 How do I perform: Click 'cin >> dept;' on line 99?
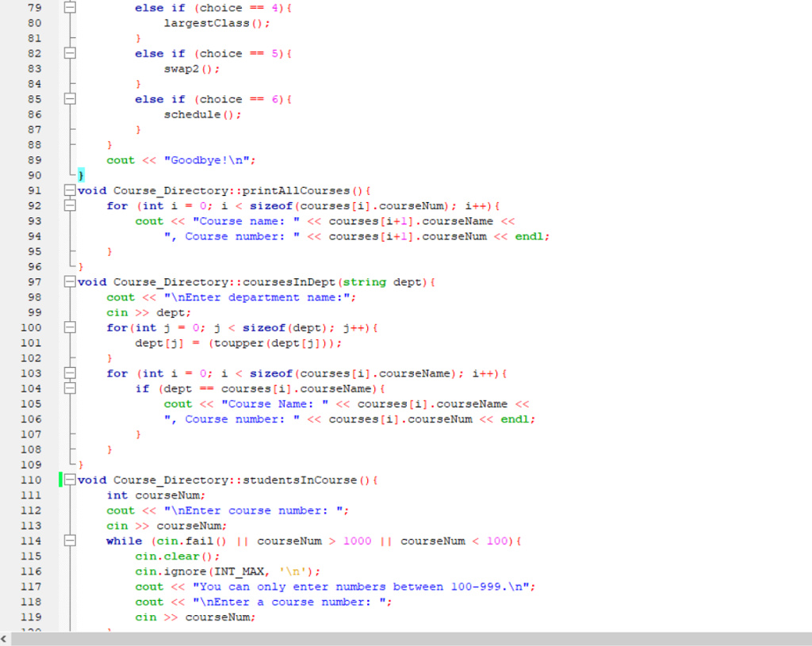click(148, 312)
